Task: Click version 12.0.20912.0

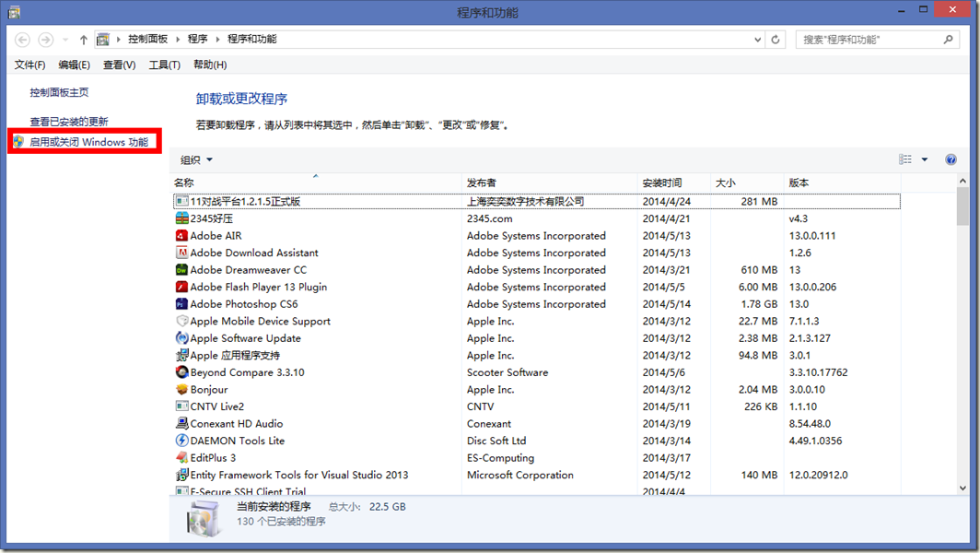Action: point(818,475)
